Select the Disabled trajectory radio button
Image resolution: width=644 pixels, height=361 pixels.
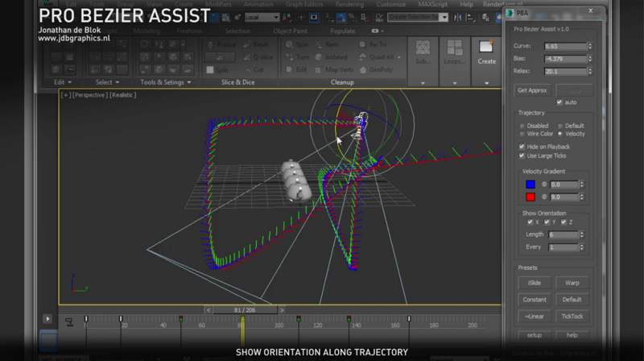[x=522, y=126]
